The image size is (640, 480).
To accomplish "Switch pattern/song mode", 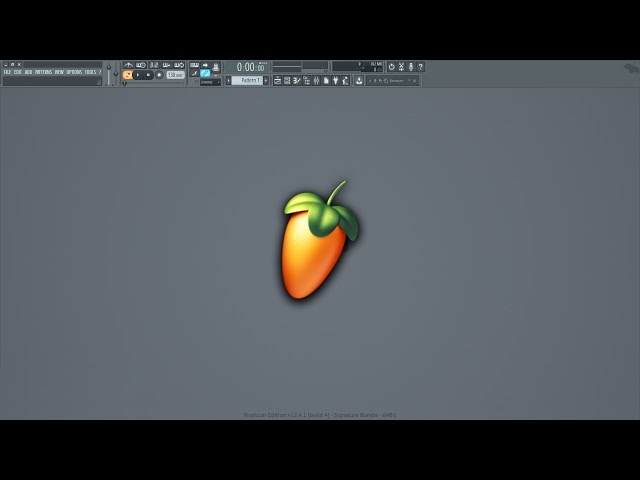I will point(127,75).
